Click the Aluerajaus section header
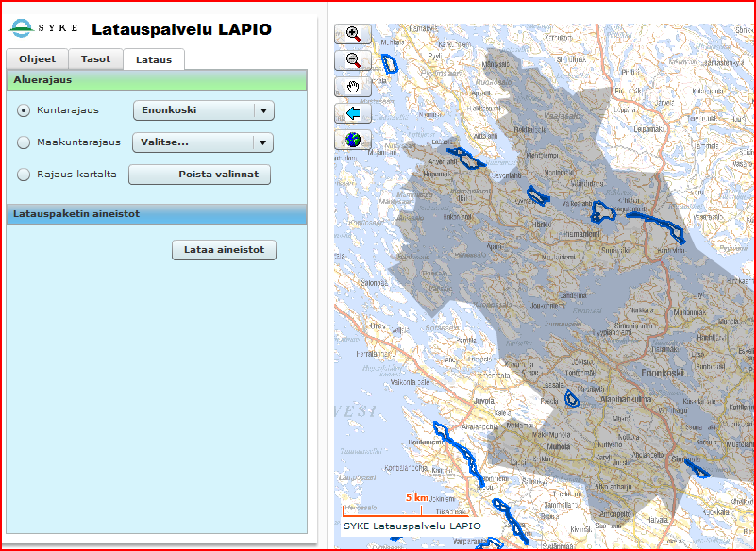The height and width of the screenshot is (551, 756). (157, 80)
